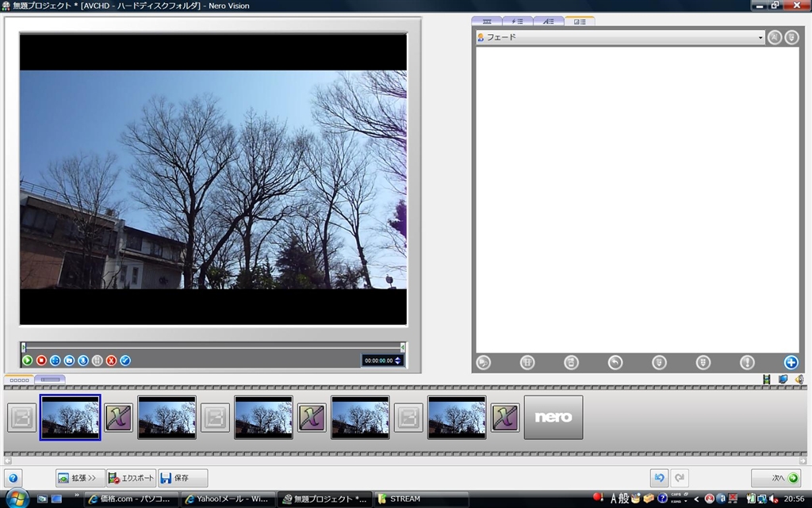Select the third clip thumbnail in storyboard
Image resolution: width=812 pixels, height=508 pixels.
tap(263, 418)
